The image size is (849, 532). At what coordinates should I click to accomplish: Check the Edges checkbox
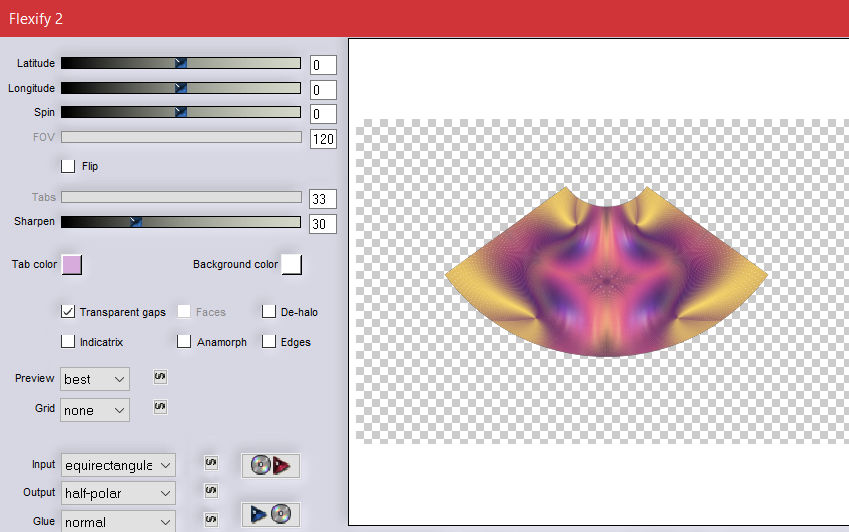(x=269, y=341)
